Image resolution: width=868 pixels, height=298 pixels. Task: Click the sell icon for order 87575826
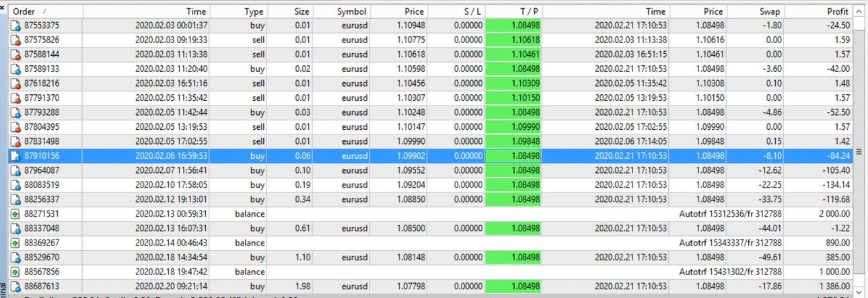15,40
